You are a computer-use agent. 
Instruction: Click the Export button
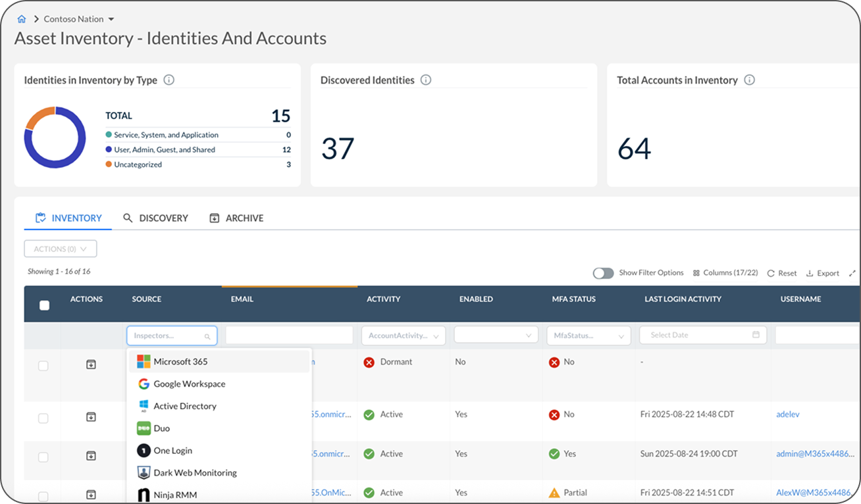(x=823, y=273)
